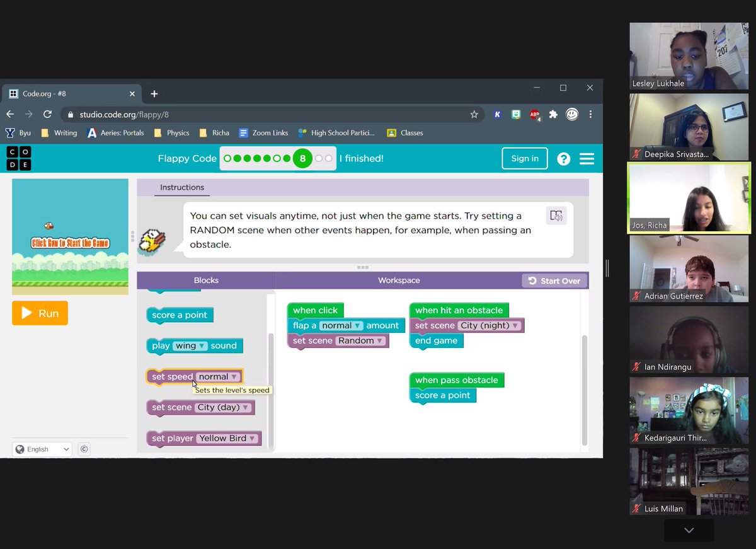756x549 pixels.
Task: Click the smiley face extension icon
Action: [x=571, y=114]
